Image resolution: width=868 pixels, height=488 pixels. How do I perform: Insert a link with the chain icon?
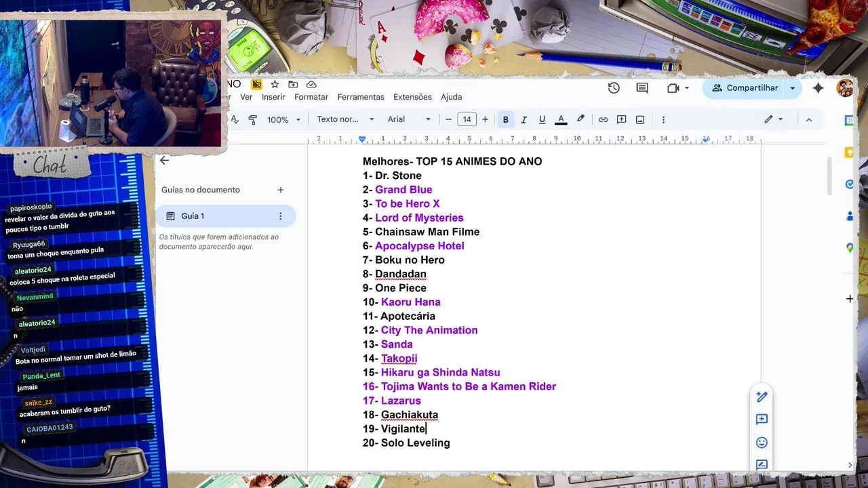[603, 119]
